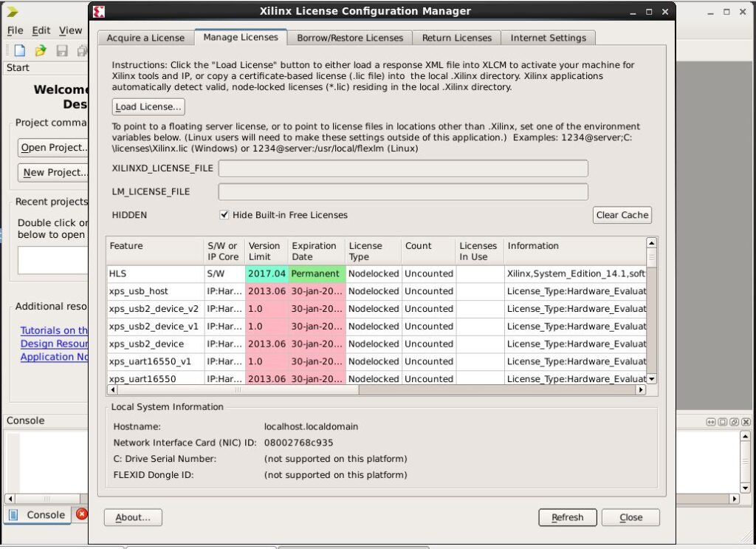
Task: Switch to the Acquire a License tab
Action: tap(145, 38)
